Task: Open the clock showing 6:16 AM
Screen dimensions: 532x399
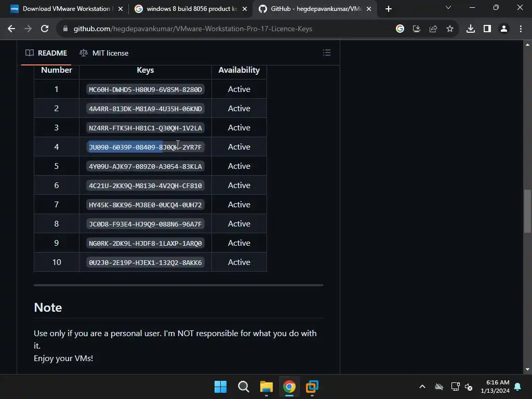Action: click(495, 387)
